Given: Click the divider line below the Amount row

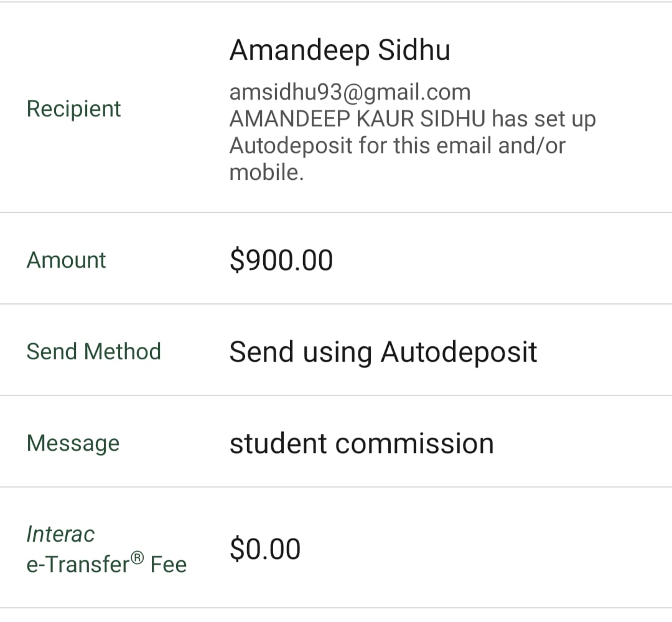Looking at the screenshot, I should [x=336, y=304].
